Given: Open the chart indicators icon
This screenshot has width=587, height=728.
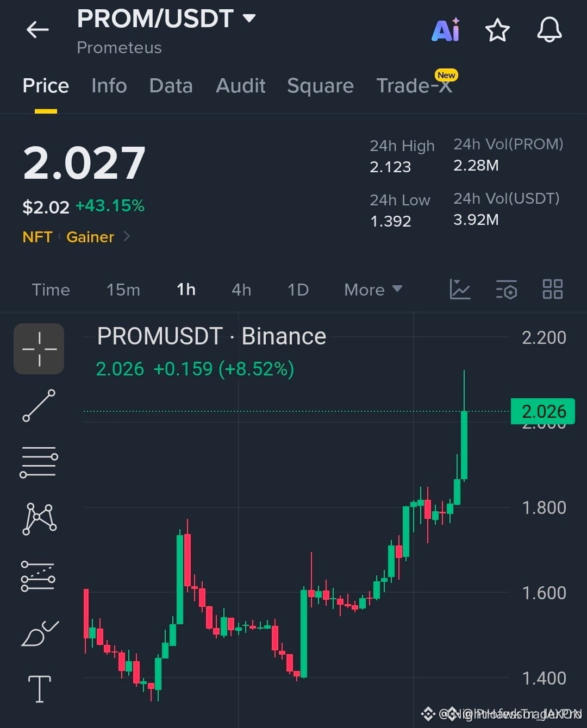Looking at the screenshot, I should (460, 289).
